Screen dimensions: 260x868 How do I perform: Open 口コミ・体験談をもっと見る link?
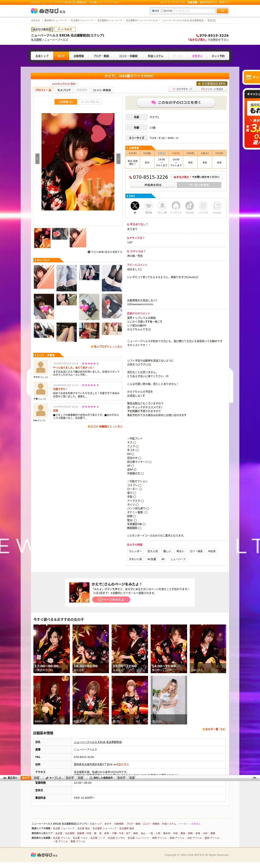[105, 427]
